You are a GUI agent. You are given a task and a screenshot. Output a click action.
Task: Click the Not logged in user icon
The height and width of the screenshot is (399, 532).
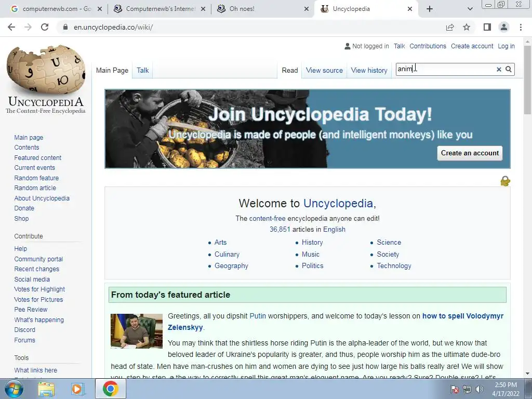point(347,46)
